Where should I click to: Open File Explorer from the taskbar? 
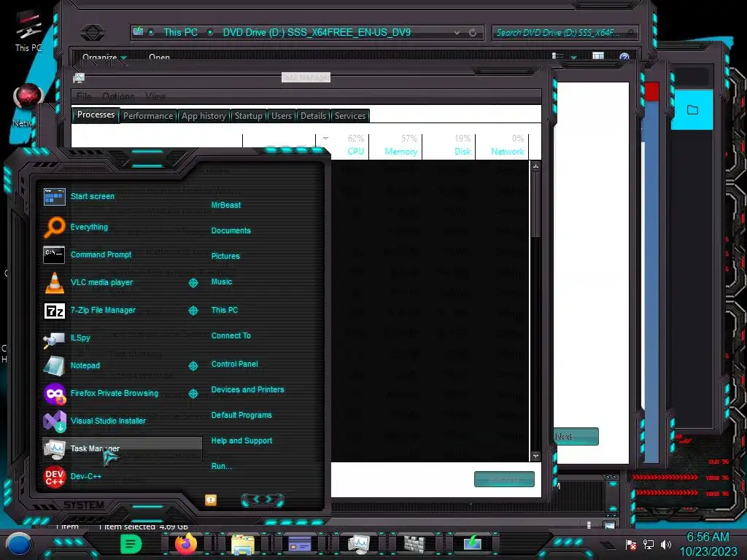pyautogui.click(x=242, y=544)
